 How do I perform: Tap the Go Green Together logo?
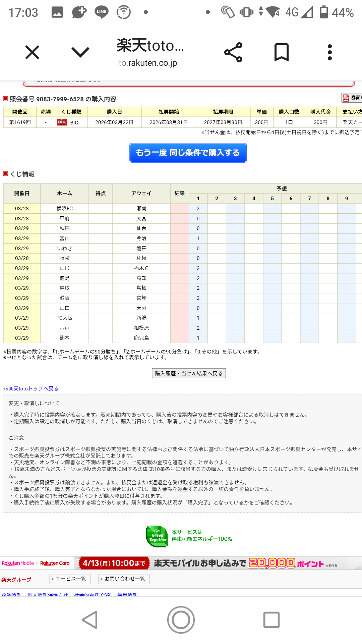coord(157,536)
